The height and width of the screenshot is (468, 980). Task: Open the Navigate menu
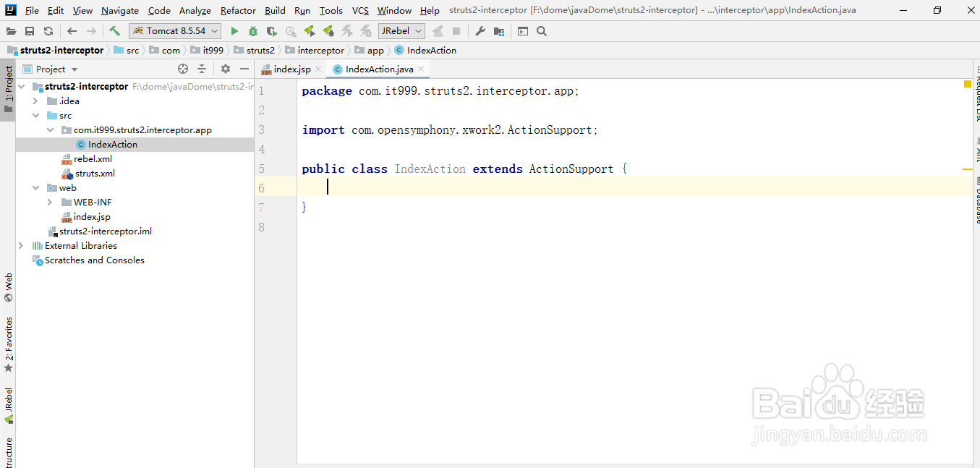(120, 11)
